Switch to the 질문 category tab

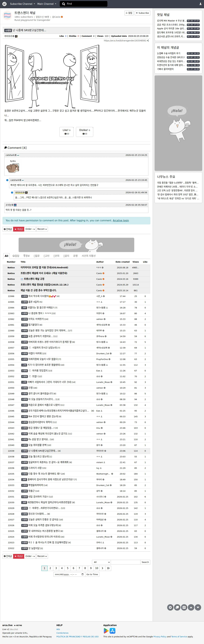click(x=37, y=256)
